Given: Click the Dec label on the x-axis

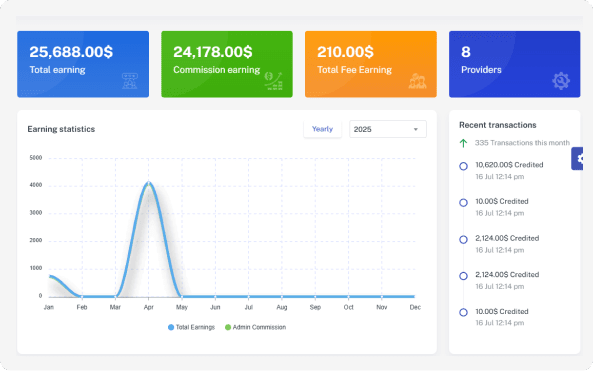Looking at the screenshot, I should 415,307.
